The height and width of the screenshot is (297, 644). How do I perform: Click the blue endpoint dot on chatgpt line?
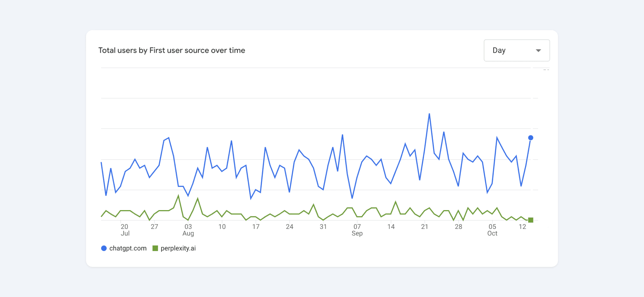click(x=531, y=138)
